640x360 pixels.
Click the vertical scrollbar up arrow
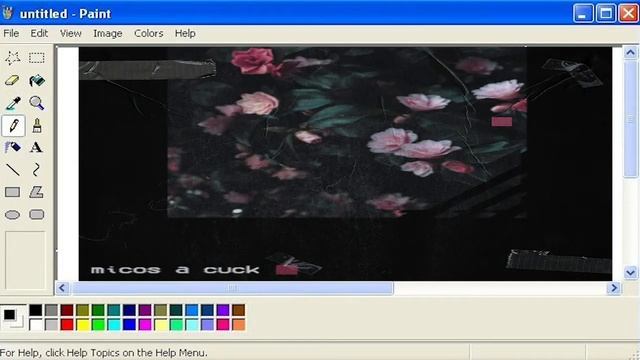click(630, 53)
